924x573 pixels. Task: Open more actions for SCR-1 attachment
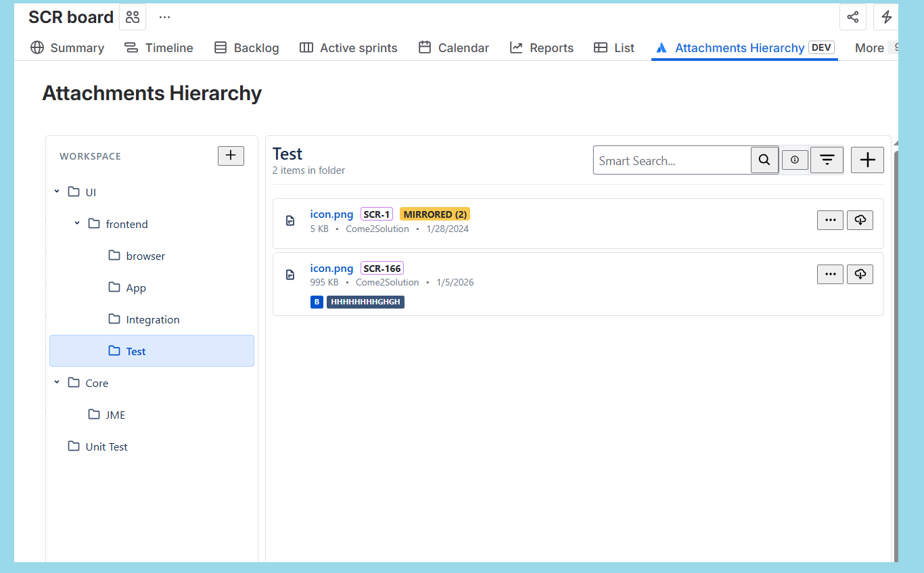point(830,220)
